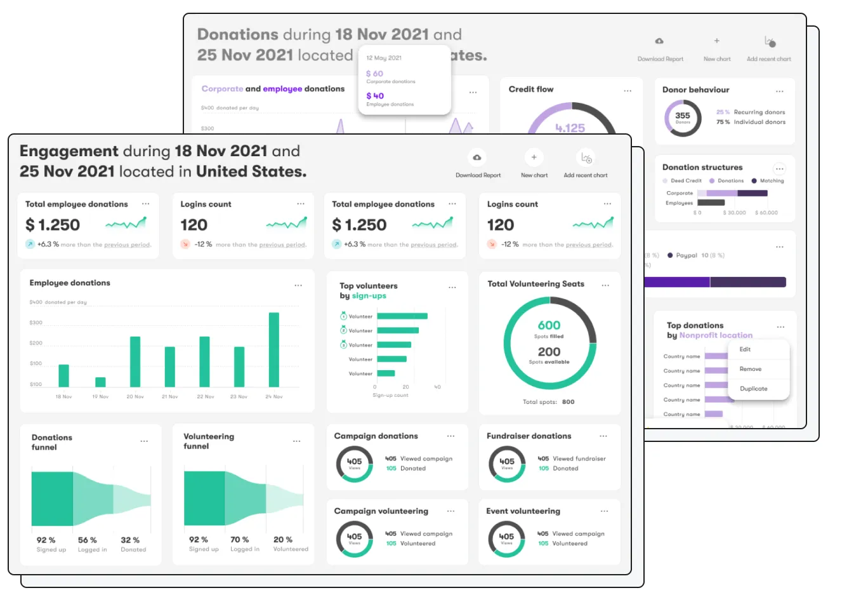Click the "25 %" Recurring donors label

(x=751, y=112)
